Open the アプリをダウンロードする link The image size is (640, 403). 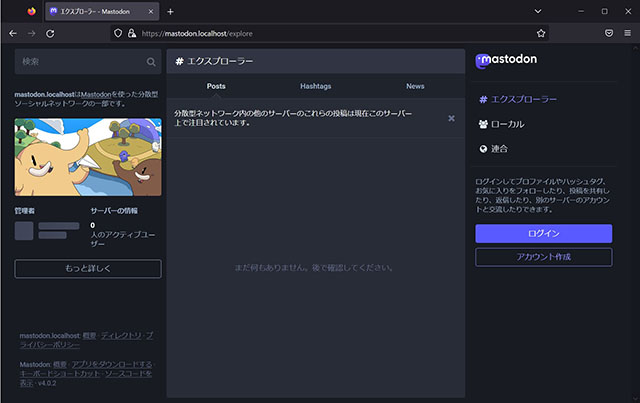coord(112,364)
